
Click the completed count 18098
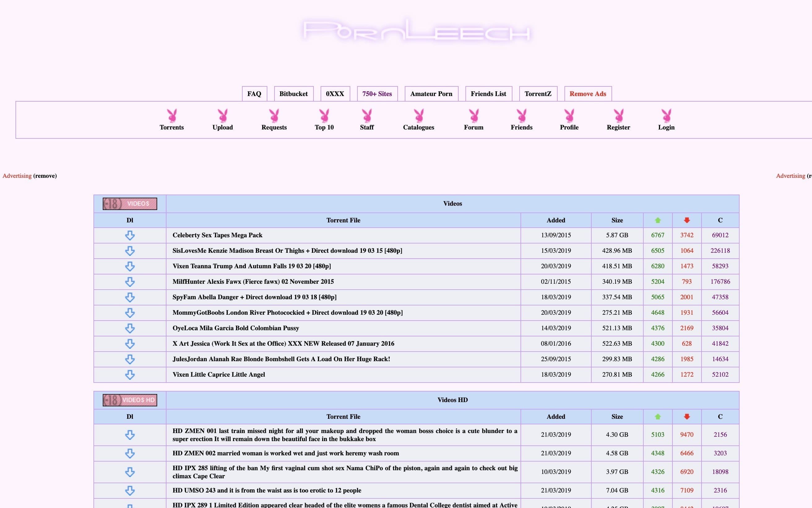720,472
